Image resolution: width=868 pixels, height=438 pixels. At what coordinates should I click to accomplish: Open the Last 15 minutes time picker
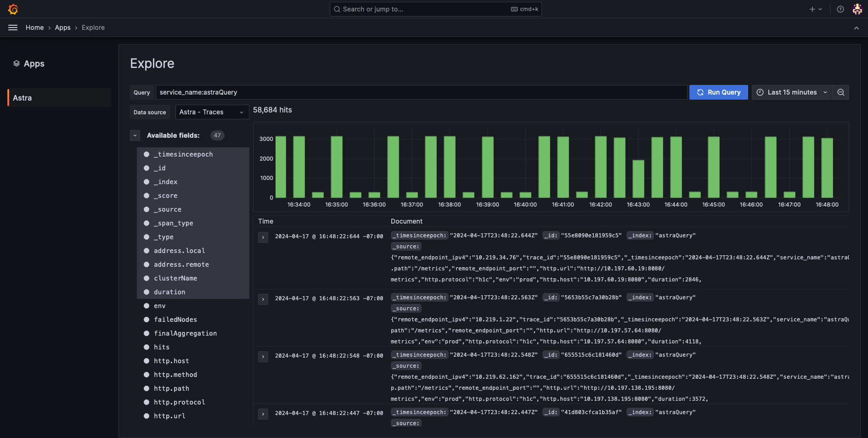[x=792, y=92]
